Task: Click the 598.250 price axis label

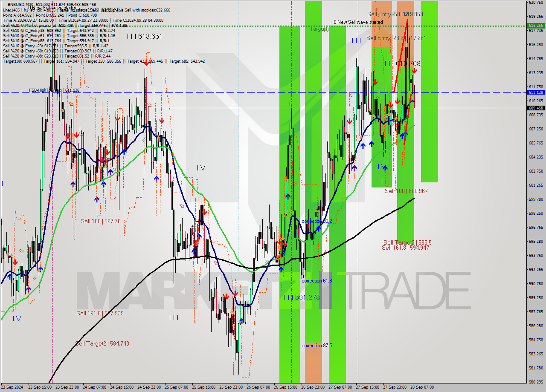Action: [536, 213]
